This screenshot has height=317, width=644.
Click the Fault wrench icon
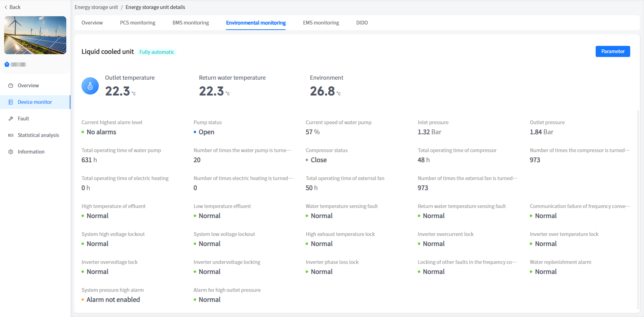pyautogui.click(x=11, y=119)
